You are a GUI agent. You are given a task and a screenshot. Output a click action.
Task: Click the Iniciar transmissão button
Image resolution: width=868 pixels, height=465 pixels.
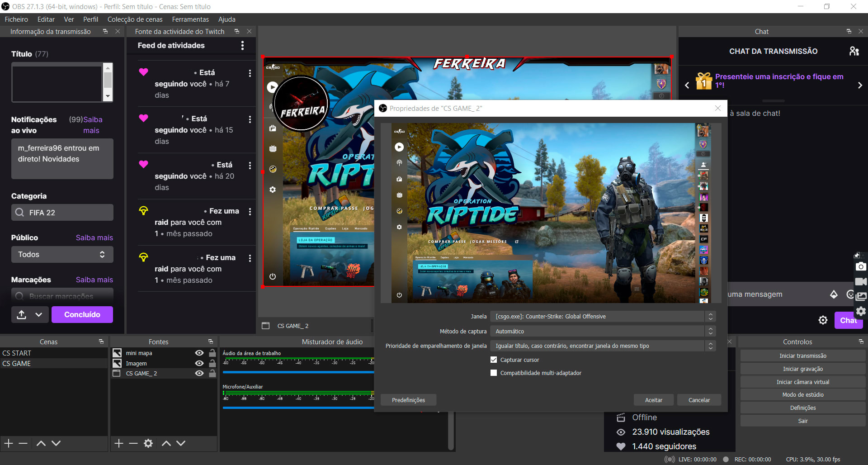pos(802,356)
